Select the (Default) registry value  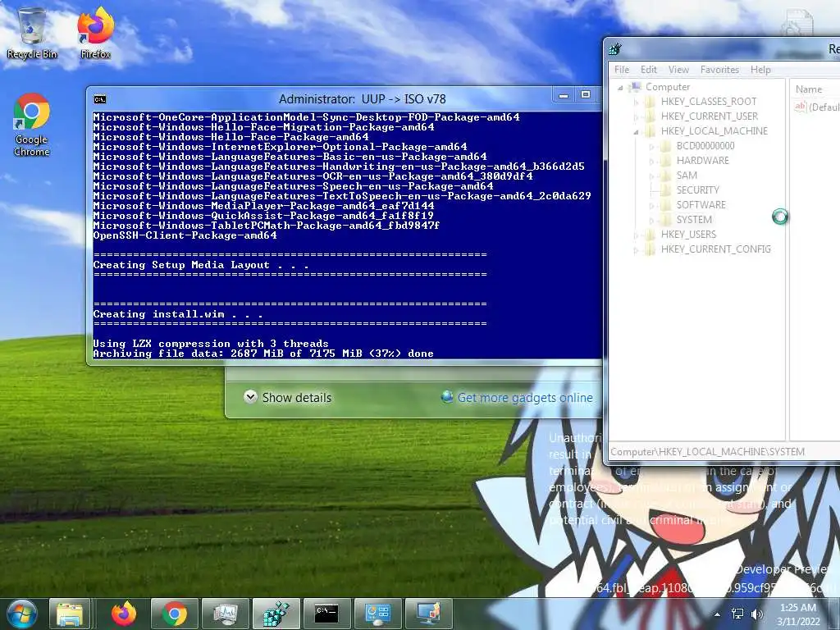coord(816,107)
